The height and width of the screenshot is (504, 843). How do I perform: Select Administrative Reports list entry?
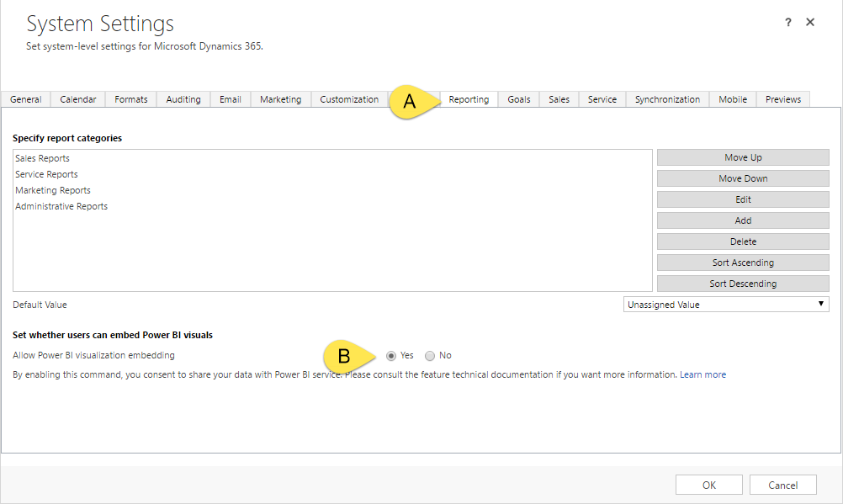61,206
